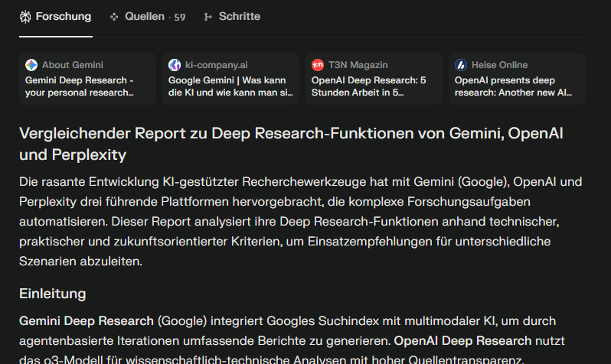This screenshot has height=364, width=611.
Task: Open the 'Gemini Deep Research - your personal research' source
Action: 80,86
